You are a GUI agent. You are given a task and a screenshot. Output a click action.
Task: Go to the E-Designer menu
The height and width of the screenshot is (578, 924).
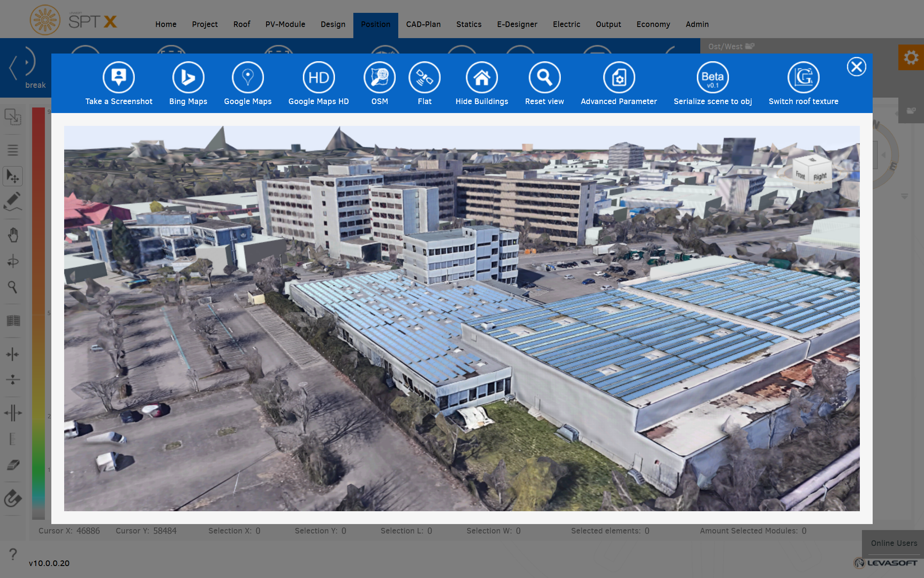click(517, 24)
